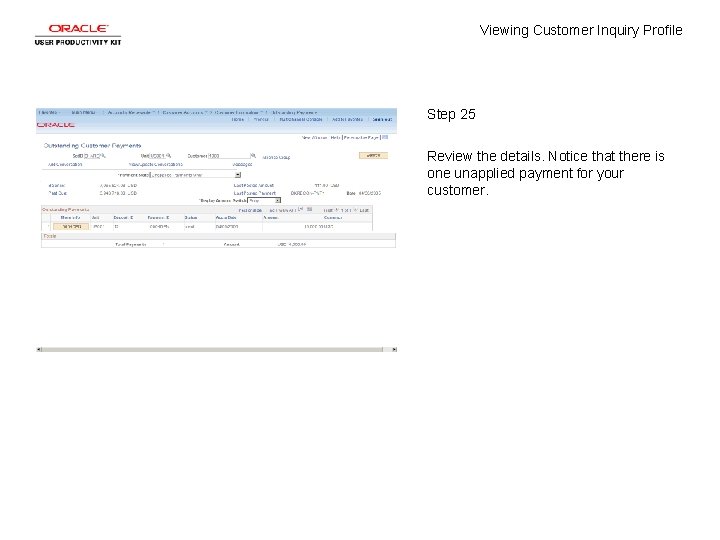The width and height of the screenshot is (720, 540).
Task: Open the Customer lookup magnifier icon
Action: 253,156
